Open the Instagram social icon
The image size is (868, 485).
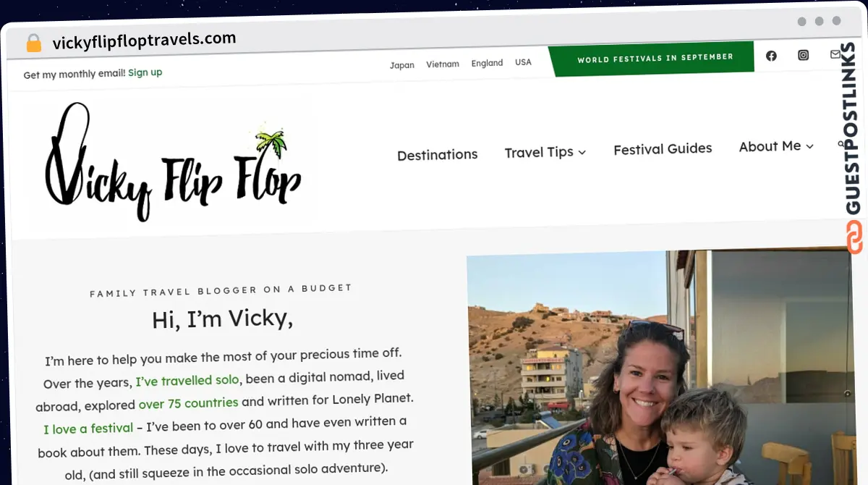click(803, 55)
